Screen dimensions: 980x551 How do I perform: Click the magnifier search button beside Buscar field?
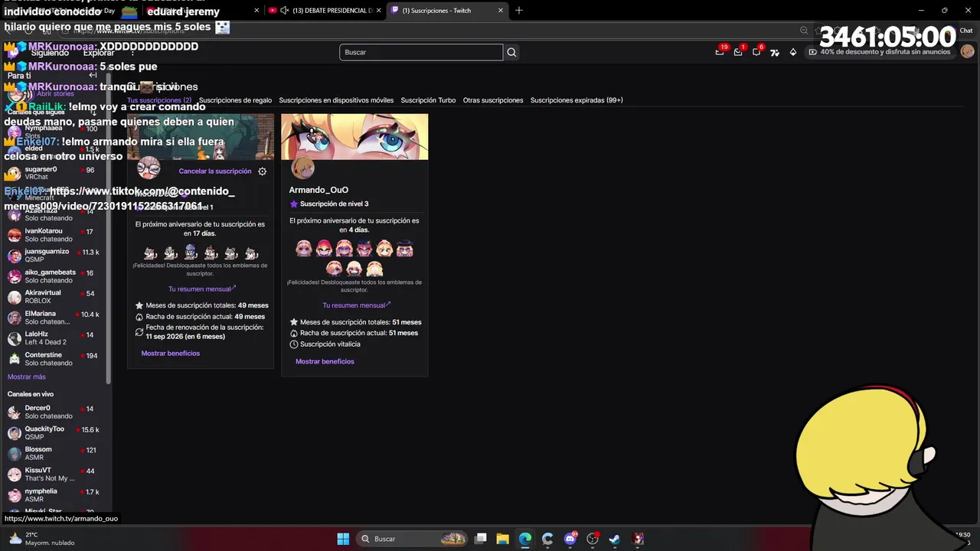(x=511, y=52)
